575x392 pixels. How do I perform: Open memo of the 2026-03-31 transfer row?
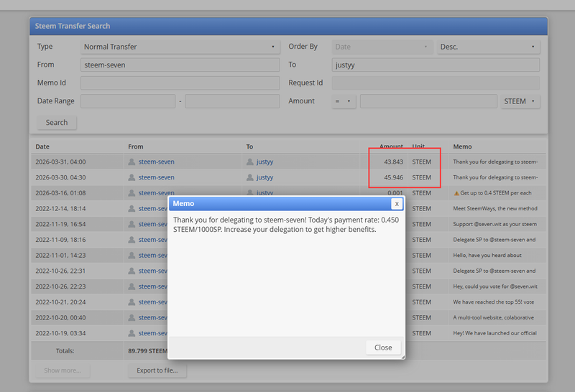(495, 162)
